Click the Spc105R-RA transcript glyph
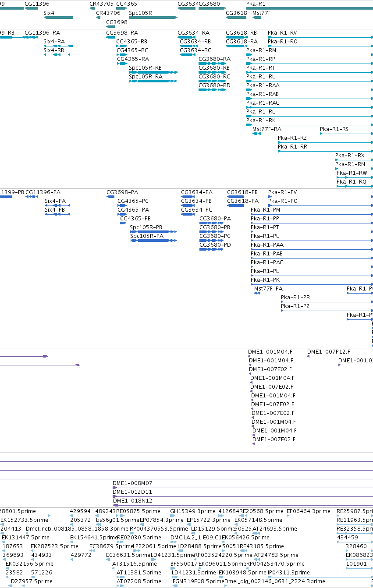 (x=153, y=81)
